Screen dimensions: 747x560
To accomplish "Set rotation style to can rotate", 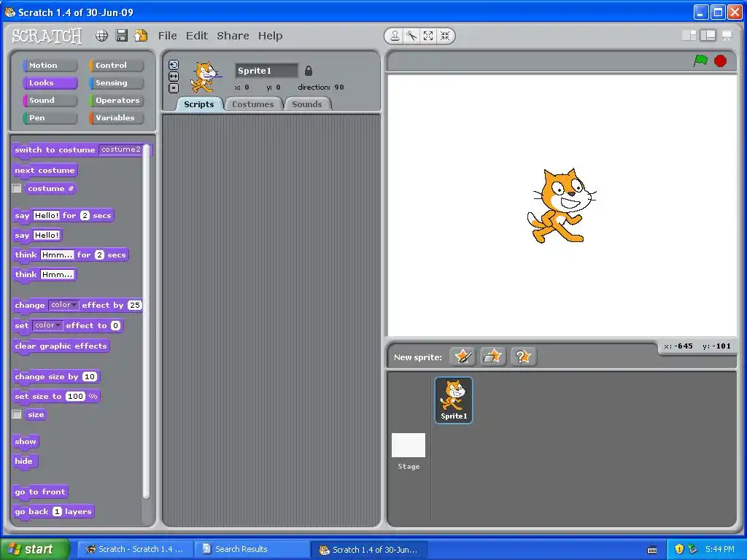I will pos(174,65).
